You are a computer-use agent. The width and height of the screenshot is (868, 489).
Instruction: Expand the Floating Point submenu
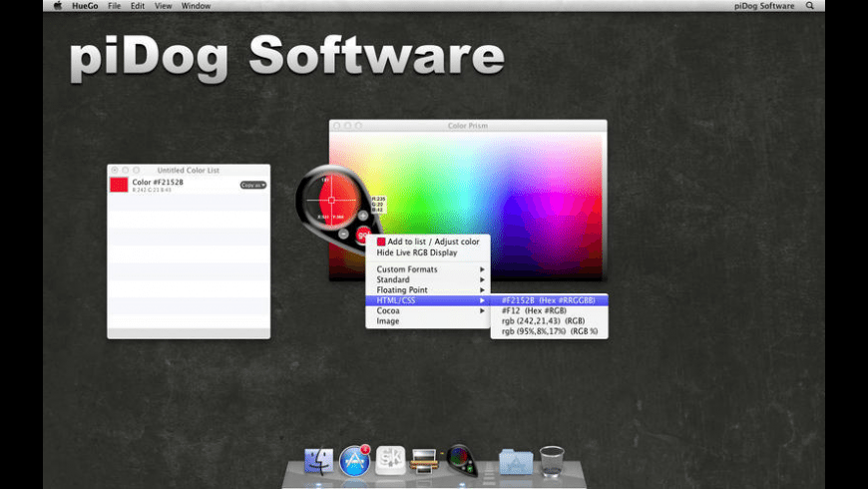tap(430, 290)
